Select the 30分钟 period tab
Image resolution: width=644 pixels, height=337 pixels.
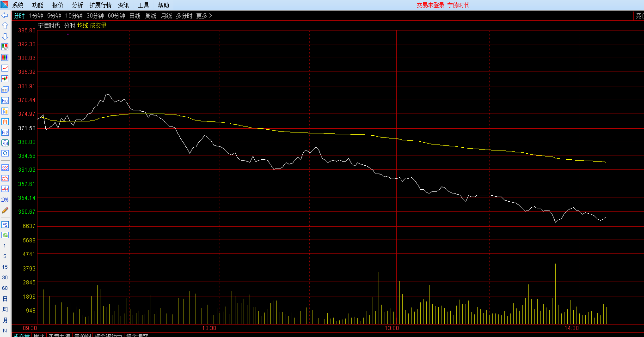click(x=95, y=16)
